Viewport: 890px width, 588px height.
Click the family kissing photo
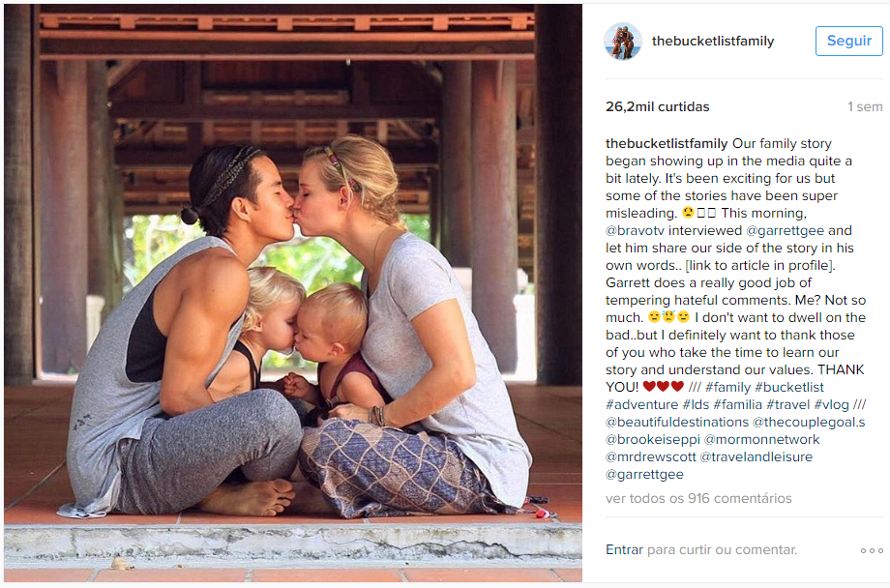(x=293, y=293)
